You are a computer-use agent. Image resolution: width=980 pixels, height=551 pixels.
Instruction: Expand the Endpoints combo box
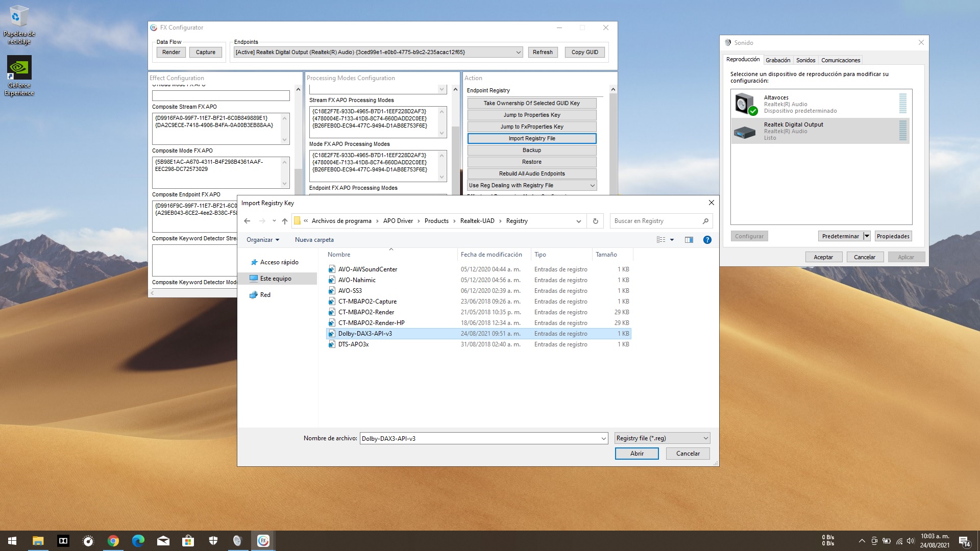pos(518,52)
